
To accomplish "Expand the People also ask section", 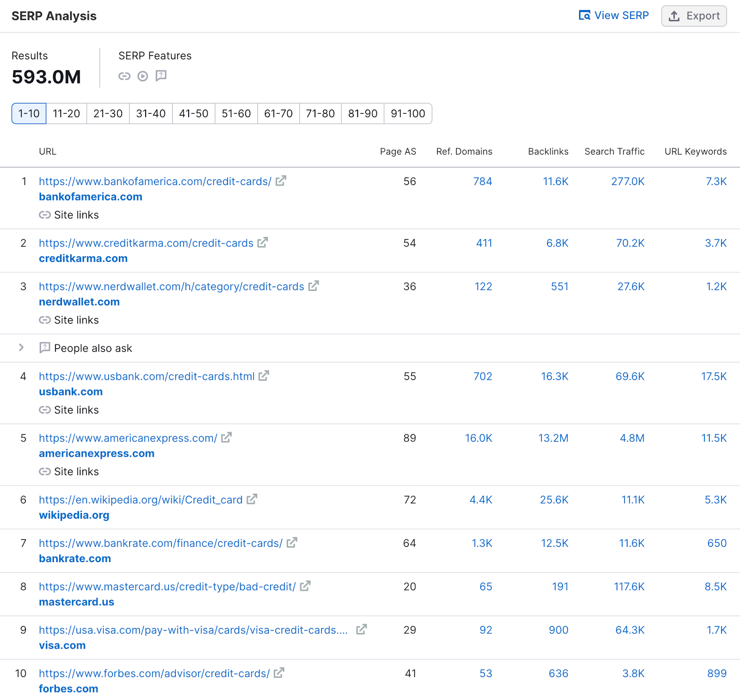I will 21,348.
